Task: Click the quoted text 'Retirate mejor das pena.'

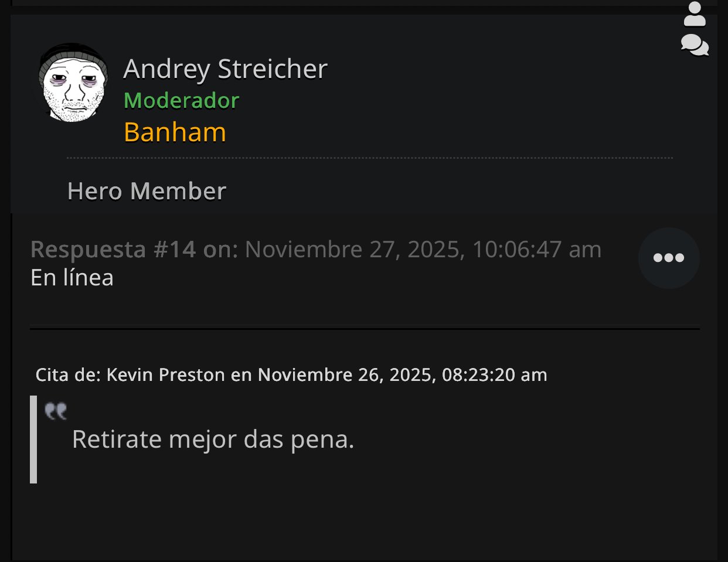Action: click(x=213, y=440)
